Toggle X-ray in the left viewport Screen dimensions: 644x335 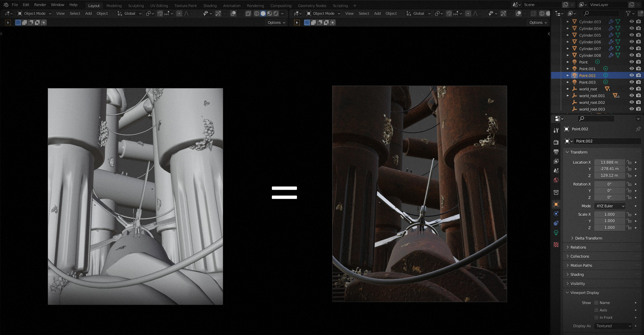(x=248, y=13)
